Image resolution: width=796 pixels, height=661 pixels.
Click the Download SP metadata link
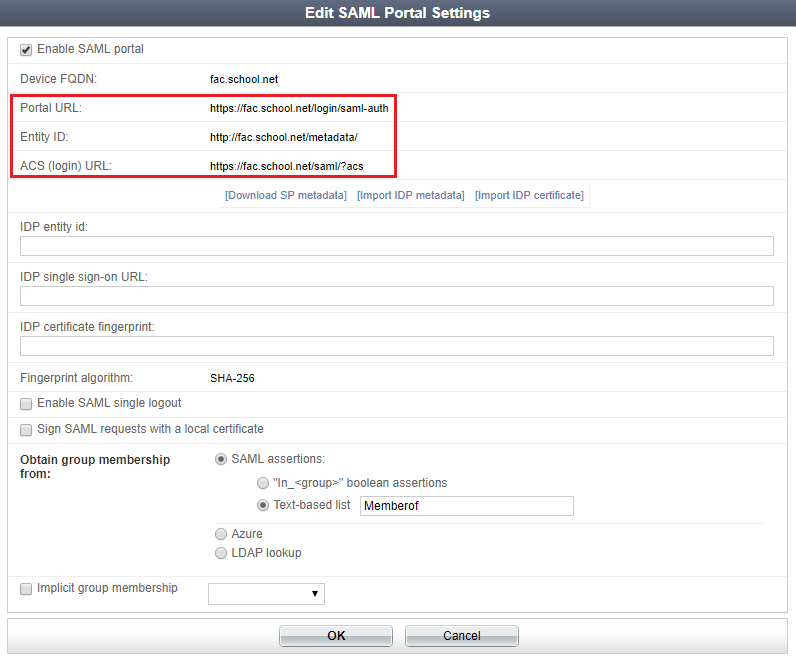pos(286,195)
